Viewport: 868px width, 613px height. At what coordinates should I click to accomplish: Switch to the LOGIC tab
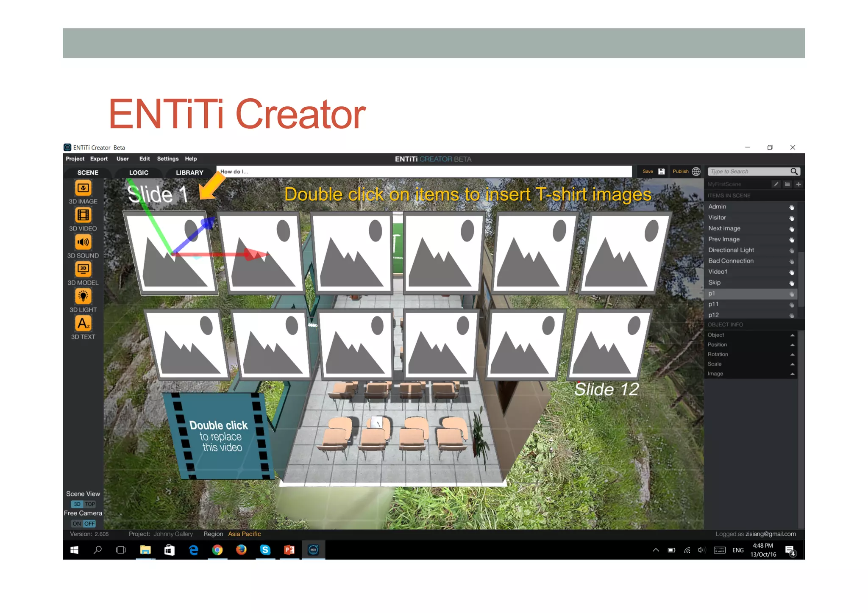[x=139, y=172]
